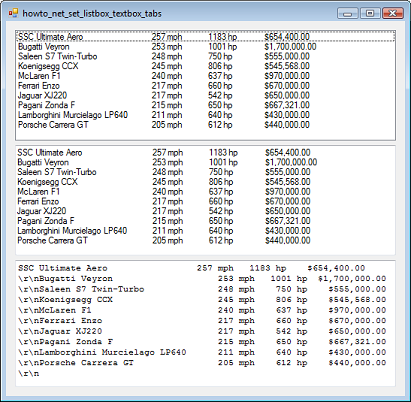This screenshot has height=402, width=411.
Task: Click Bugatti Veyron in the middle text box
Action: click(x=43, y=162)
